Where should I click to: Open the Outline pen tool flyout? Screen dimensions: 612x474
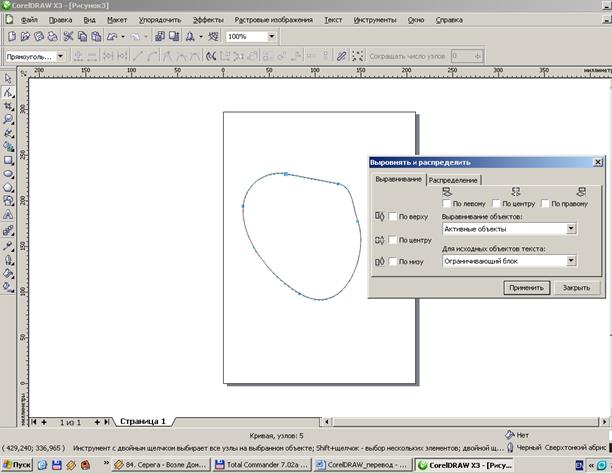8,260
